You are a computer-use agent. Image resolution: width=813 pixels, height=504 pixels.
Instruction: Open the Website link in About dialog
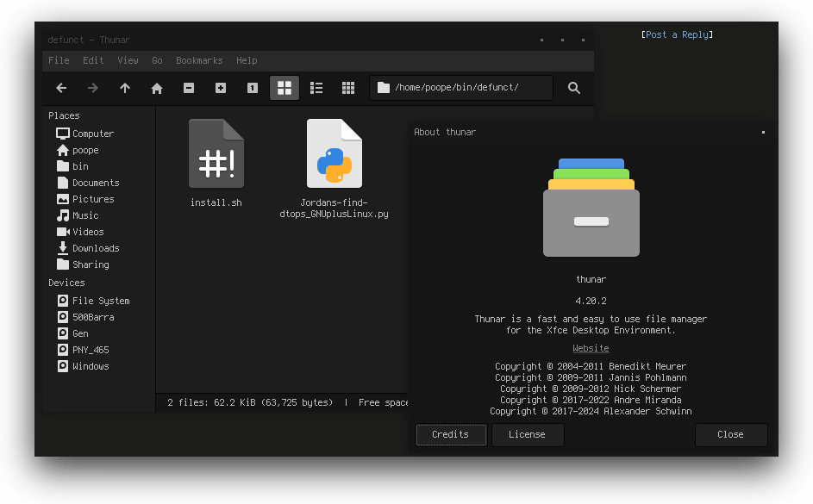[x=591, y=349]
